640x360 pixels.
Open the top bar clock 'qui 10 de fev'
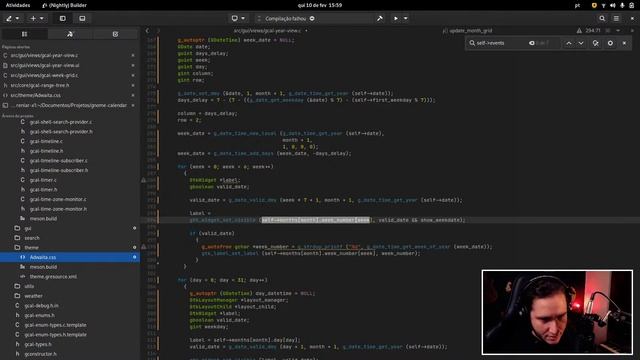click(320, 5)
